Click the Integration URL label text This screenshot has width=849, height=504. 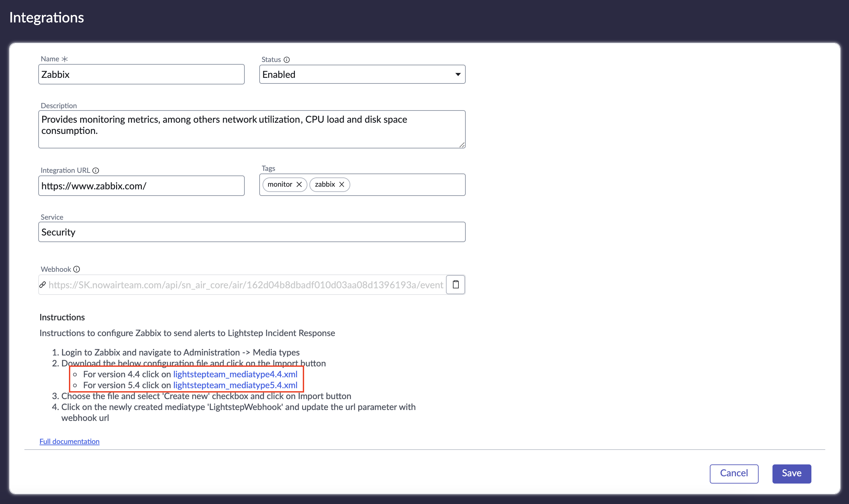pyautogui.click(x=65, y=171)
